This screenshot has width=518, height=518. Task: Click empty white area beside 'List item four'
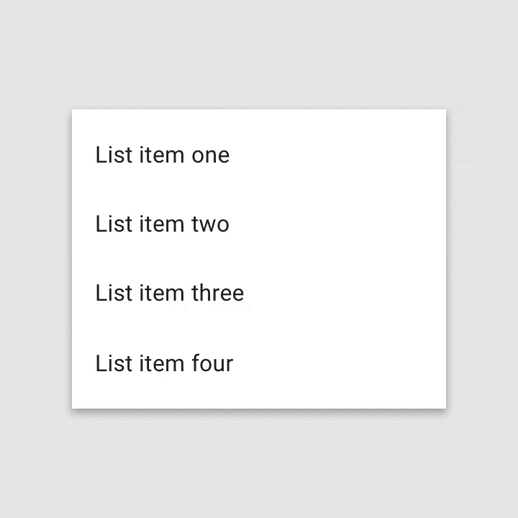(338, 363)
